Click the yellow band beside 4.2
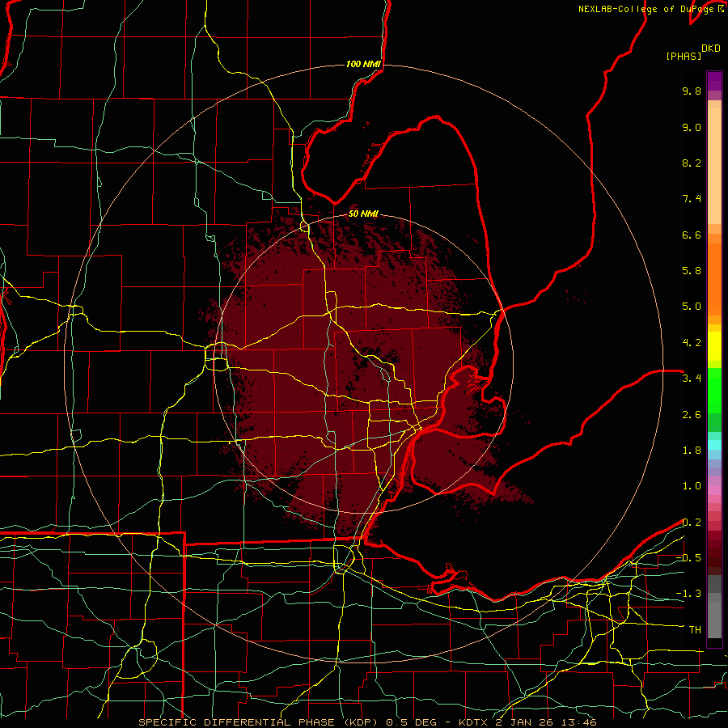Image resolution: width=728 pixels, height=728 pixels. click(714, 346)
